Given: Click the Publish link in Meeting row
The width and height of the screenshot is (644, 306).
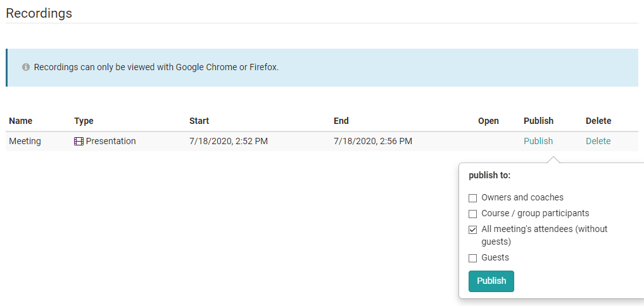Looking at the screenshot, I should pyautogui.click(x=538, y=141).
